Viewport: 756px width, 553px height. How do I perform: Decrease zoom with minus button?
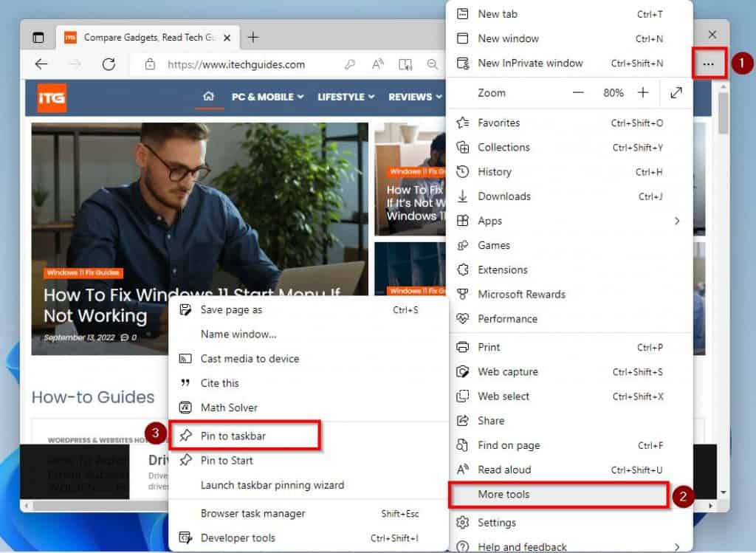tap(578, 92)
